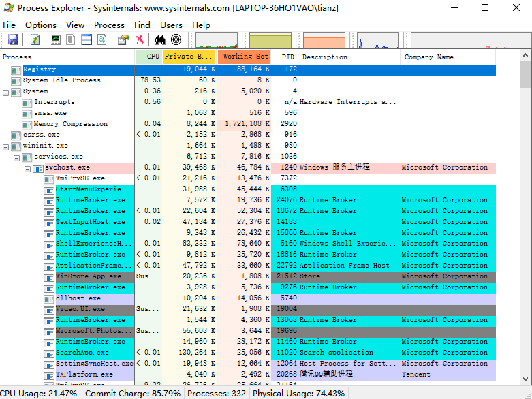This screenshot has width=532, height=399.
Task: Click CPU Usage in status bar
Action: tap(39, 394)
